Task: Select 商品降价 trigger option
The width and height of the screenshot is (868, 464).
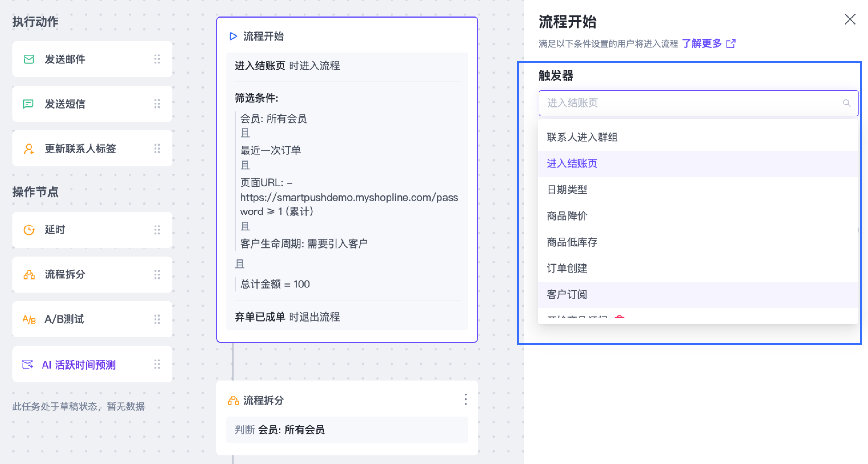Action: pos(567,216)
